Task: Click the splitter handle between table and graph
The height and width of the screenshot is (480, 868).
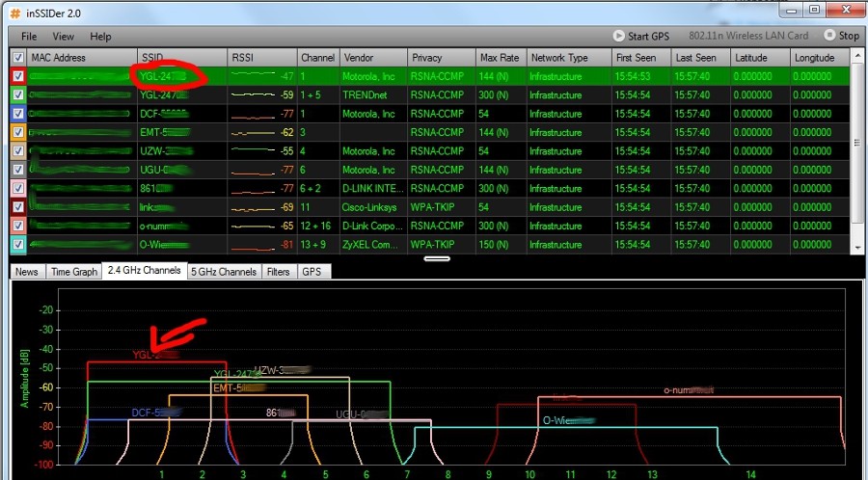Action: tap(437, 258)
